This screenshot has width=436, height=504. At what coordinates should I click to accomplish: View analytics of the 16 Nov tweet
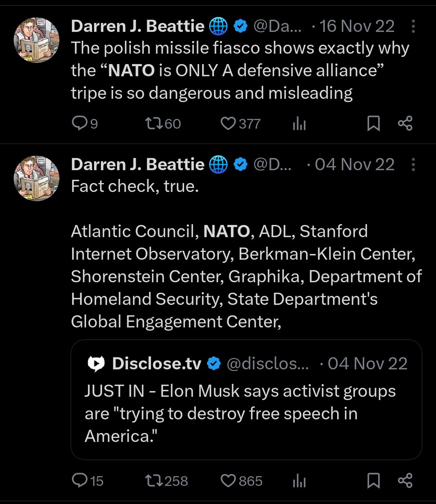point(299,124)
